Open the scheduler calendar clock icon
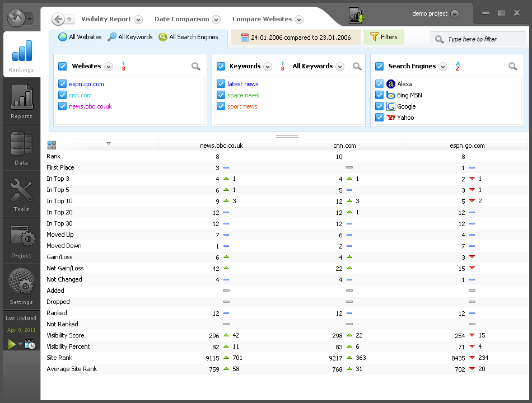 pos(30,344)
